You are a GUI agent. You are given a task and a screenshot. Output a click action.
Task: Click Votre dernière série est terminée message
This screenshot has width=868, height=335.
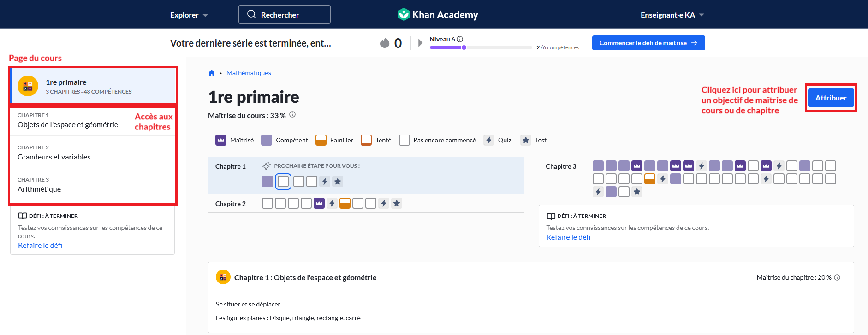(x=250, y=43)
